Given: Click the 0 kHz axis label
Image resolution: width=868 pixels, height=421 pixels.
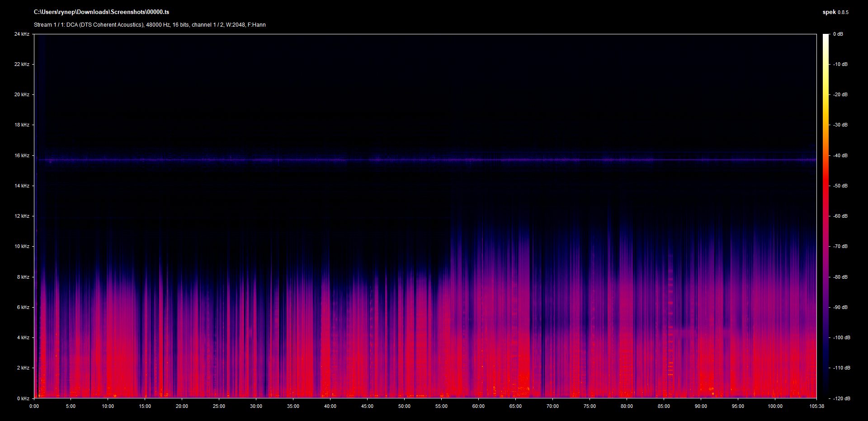Looking at the screenshot, I should tap(23, 398).
